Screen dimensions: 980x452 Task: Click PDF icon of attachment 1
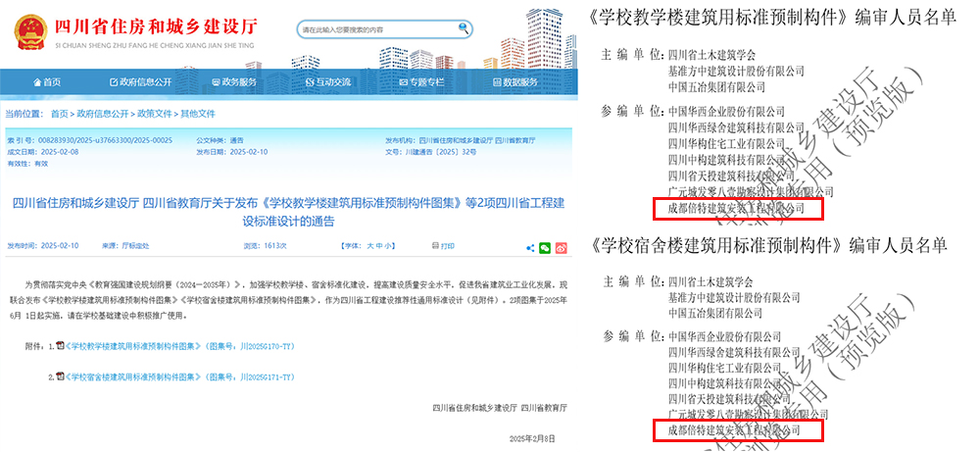pos(60,345)
